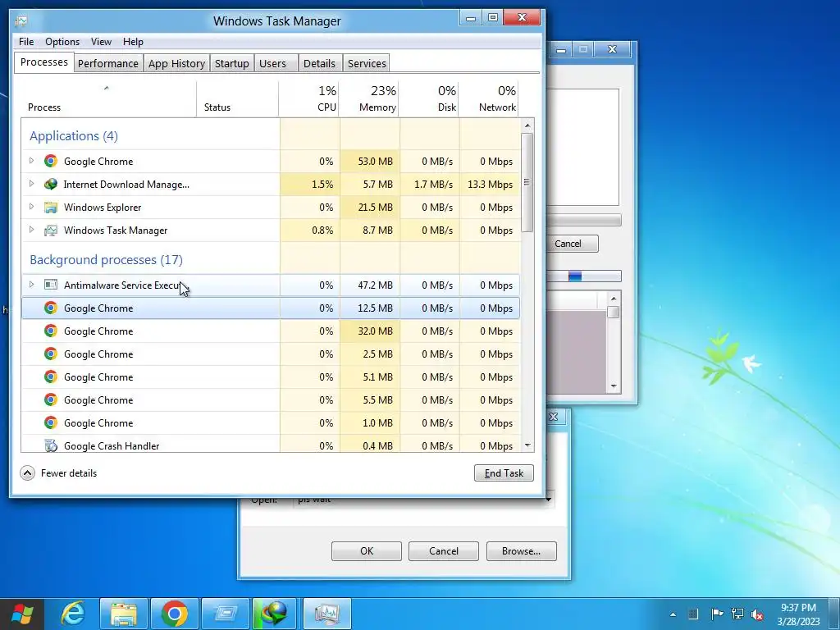
Task: Click Chrome icon in the 5.5 MB row
Action: (x=51, y=400)
